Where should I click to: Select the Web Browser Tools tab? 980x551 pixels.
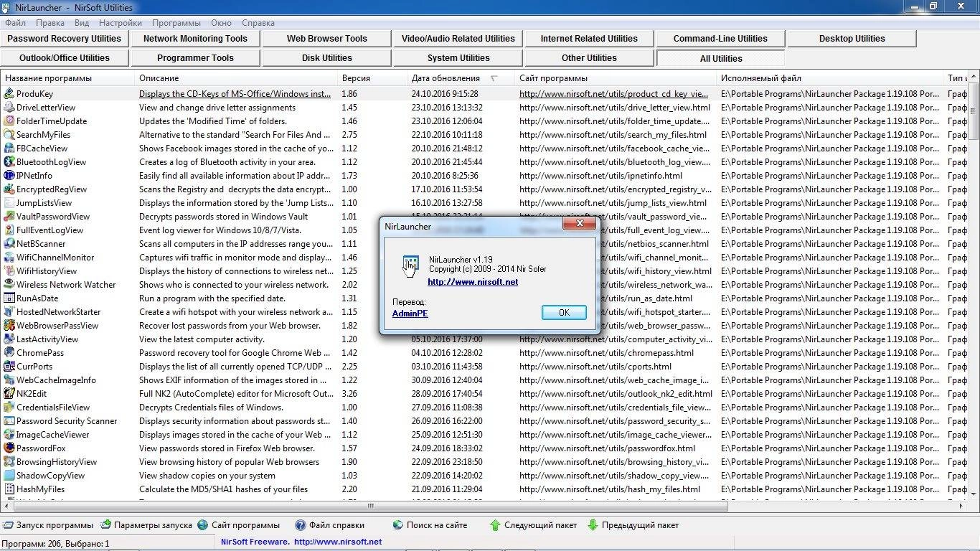tap(326, 39)
